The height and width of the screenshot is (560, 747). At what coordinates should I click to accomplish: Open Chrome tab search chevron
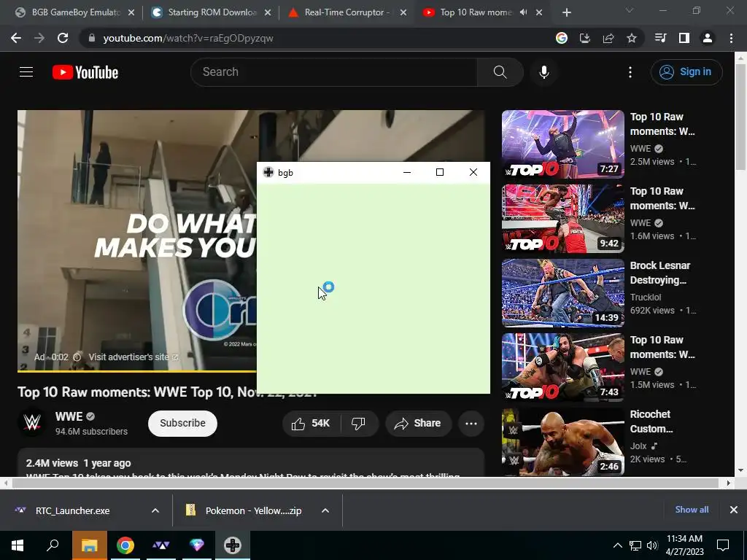[630, 10]
